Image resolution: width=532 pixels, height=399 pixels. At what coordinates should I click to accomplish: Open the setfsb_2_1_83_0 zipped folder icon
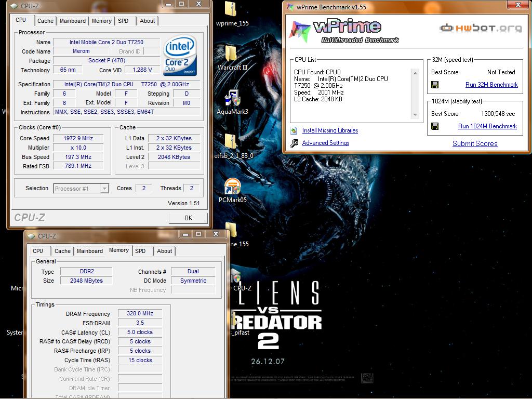[x=231, y=141]
